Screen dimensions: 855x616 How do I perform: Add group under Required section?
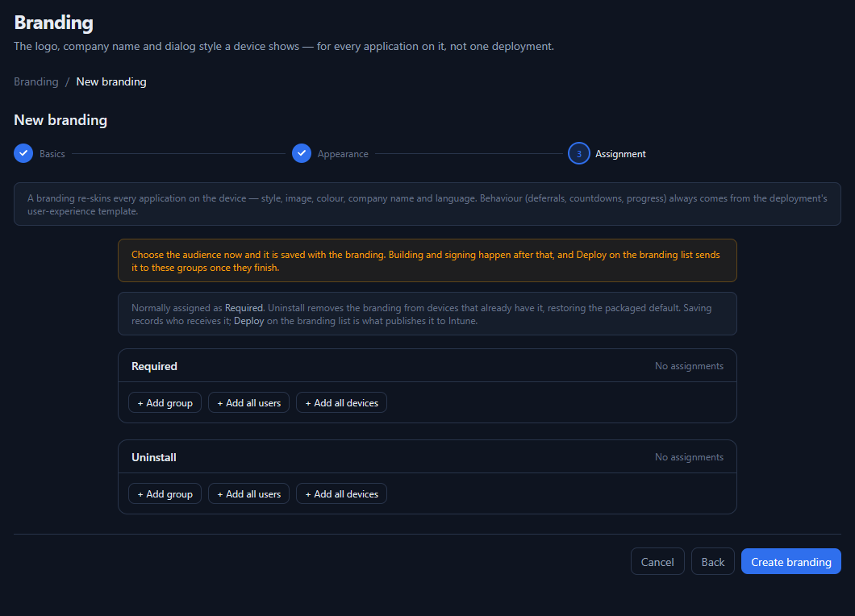click(x=165, y=403)
